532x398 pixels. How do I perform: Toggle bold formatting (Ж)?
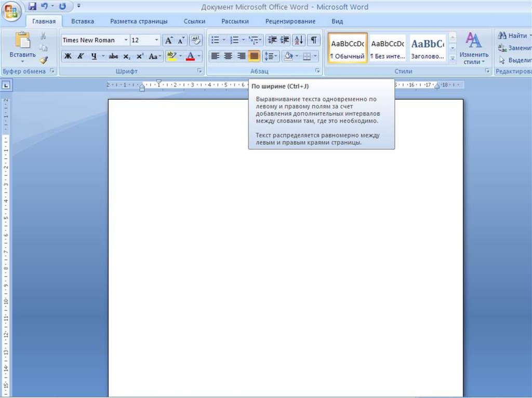coord(68,56)
